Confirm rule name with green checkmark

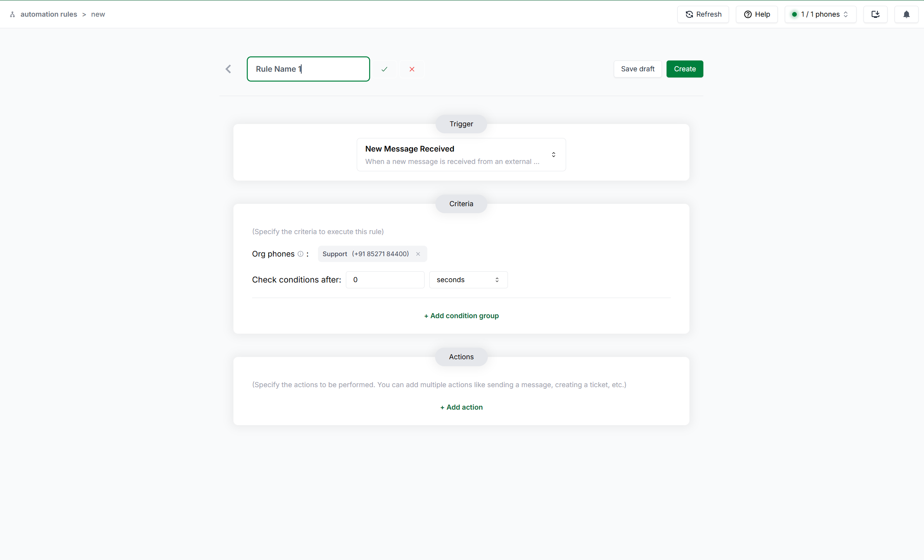(x=384, y=69)
